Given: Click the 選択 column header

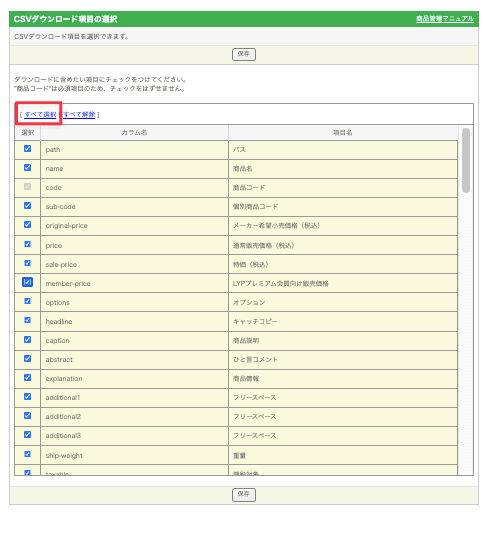Looking at the screenshot, I should [28, 133].
